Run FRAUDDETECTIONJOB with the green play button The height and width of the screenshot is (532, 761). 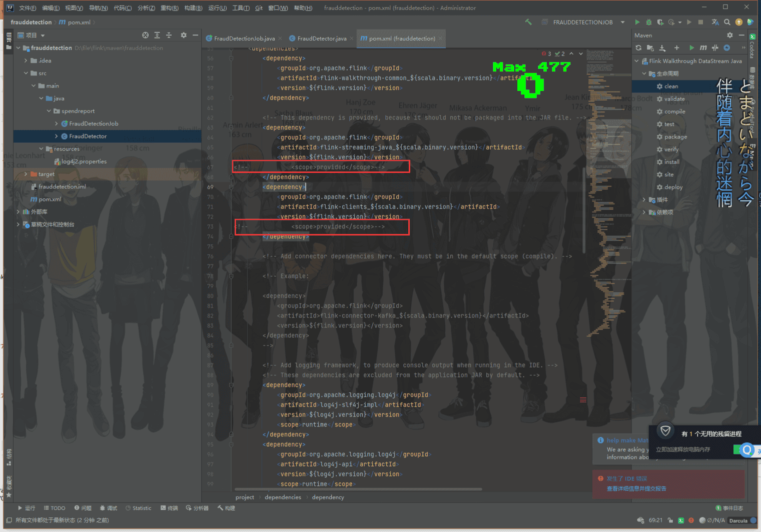point(637,22)
